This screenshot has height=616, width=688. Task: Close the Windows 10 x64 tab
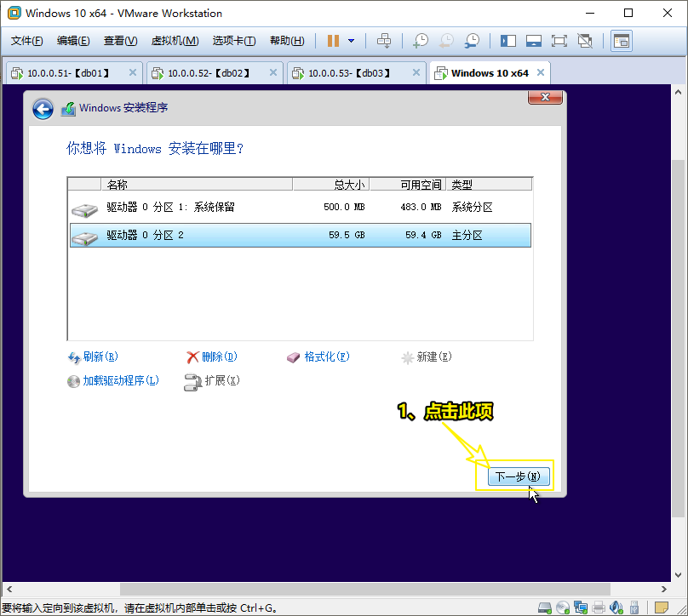click(541, 72)
